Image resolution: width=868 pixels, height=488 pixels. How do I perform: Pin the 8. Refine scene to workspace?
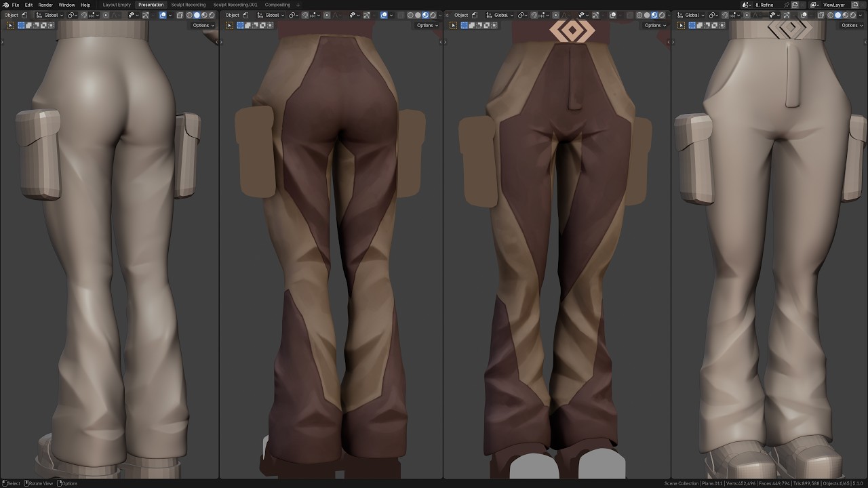coord(786,5)
